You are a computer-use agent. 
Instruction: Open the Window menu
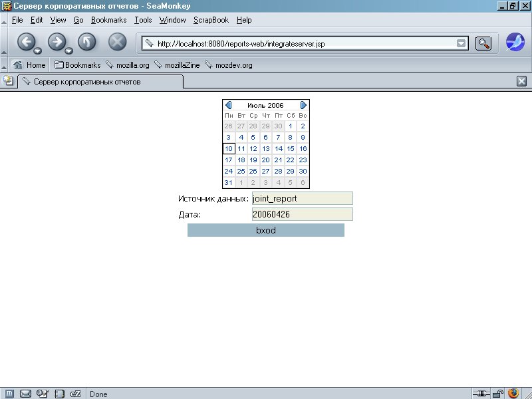click(x=172, y=20)
